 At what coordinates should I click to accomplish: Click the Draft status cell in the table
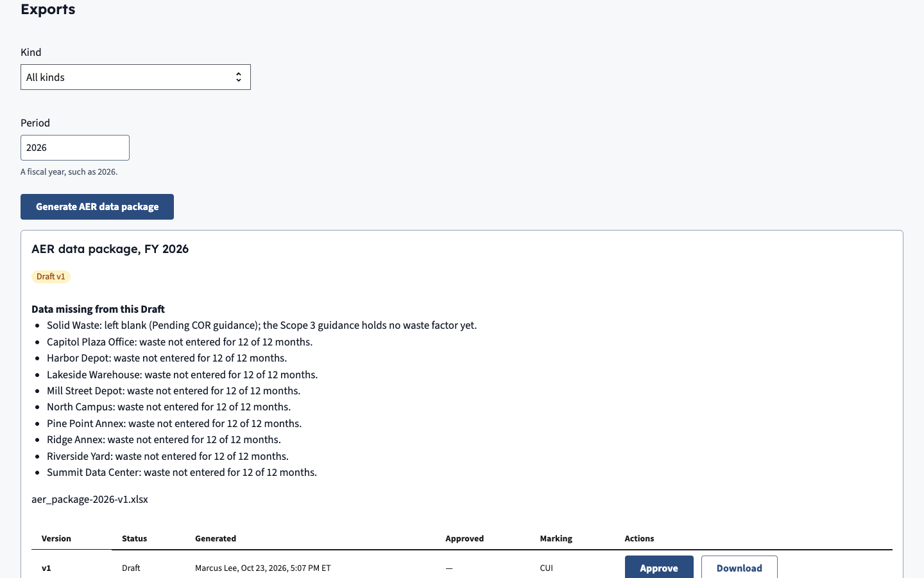pyautogui.click(x=131, y=568)
